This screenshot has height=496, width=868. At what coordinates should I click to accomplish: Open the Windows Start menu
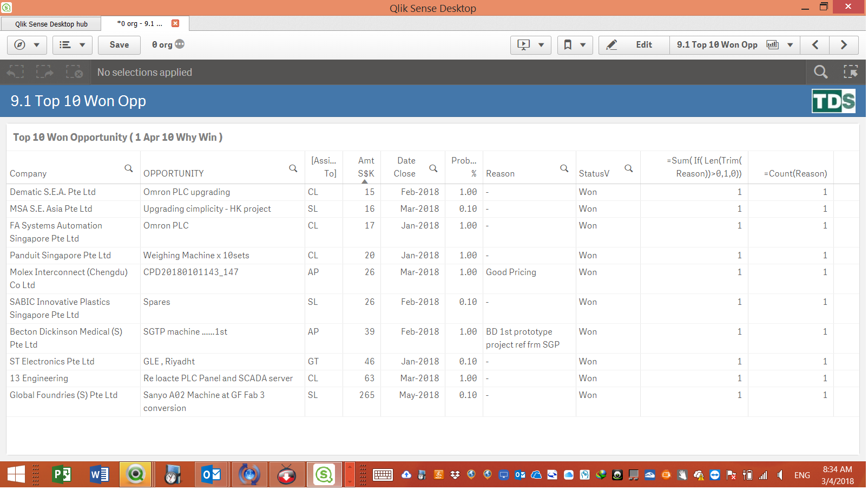[x=16, y=475]
